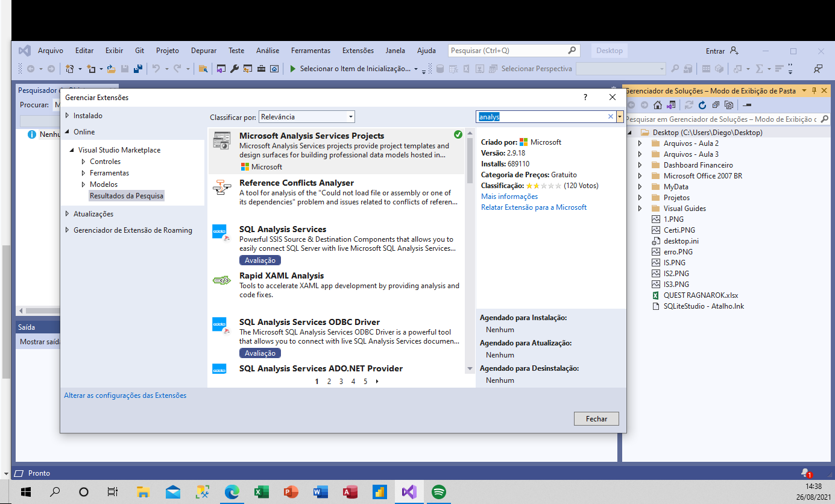
Task: Click the New Project toolbar icon
Action: coord(69,69)
